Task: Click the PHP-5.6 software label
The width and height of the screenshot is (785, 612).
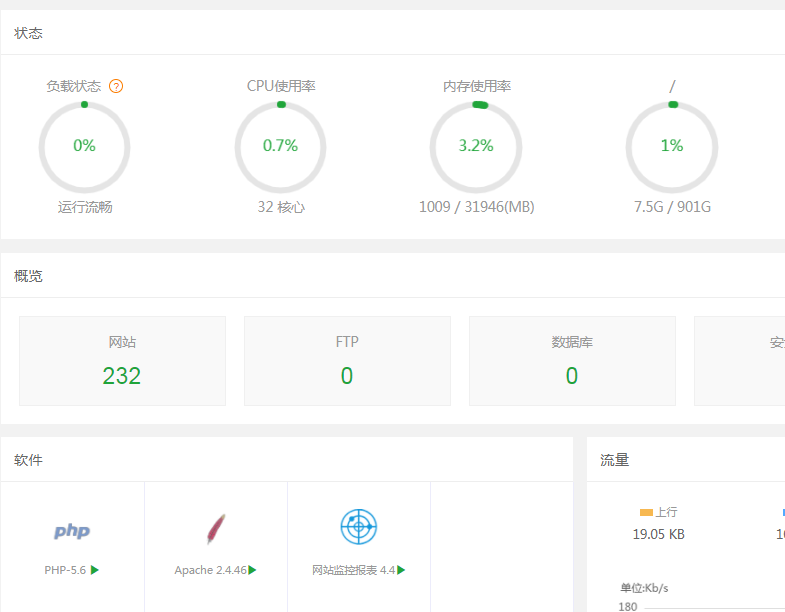Action: (x=65, y=570)
